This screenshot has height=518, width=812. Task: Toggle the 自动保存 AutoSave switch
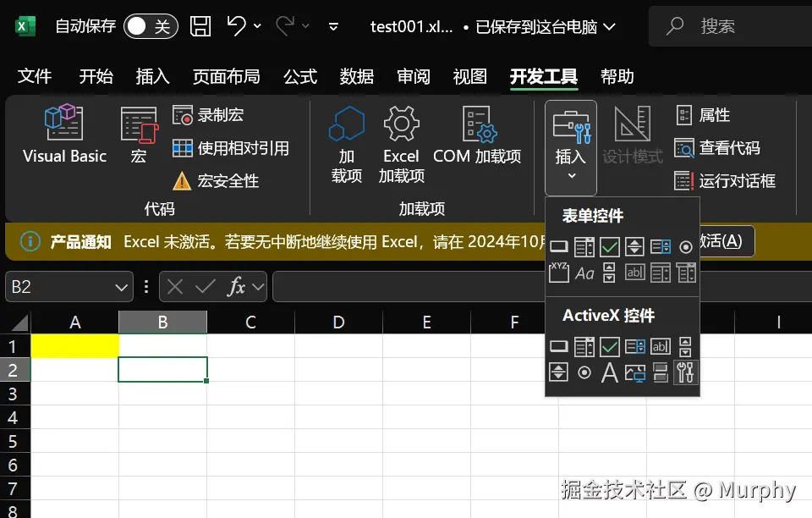point(151,26)
